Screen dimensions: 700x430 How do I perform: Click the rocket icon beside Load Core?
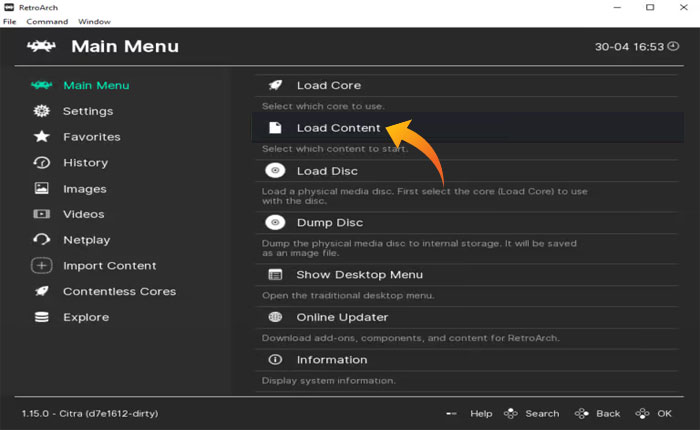tap(275, 85)
